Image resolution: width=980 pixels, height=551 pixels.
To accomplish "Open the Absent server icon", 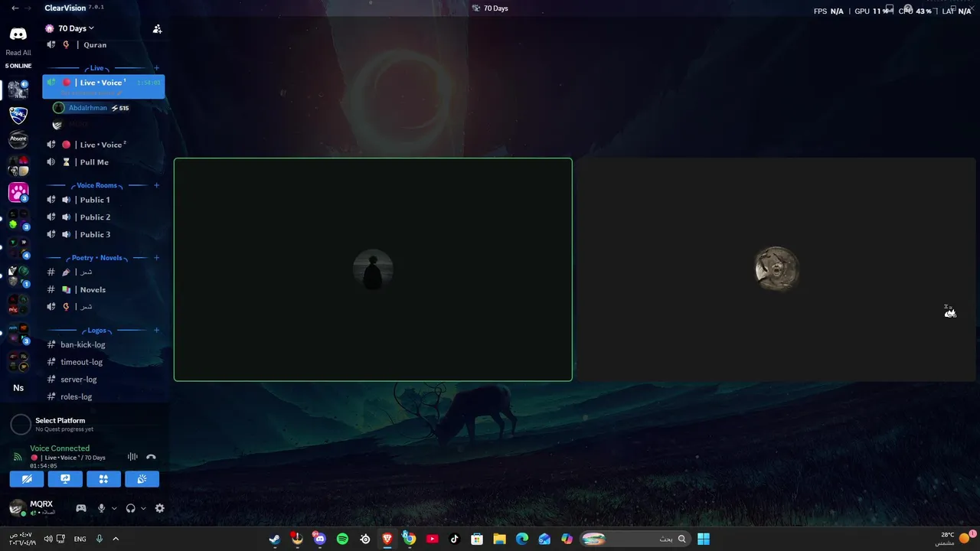I will pos(18,140).
